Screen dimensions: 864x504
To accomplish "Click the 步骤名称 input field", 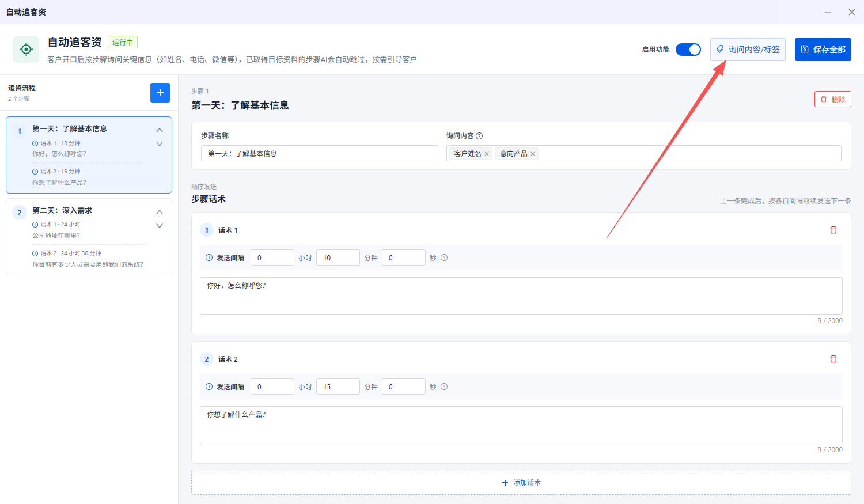I will click(320, 153).
